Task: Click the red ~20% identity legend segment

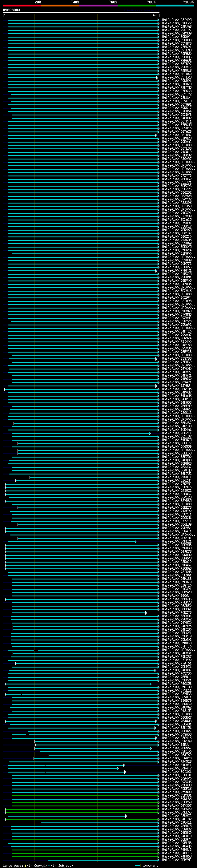Action: point(22,6)
